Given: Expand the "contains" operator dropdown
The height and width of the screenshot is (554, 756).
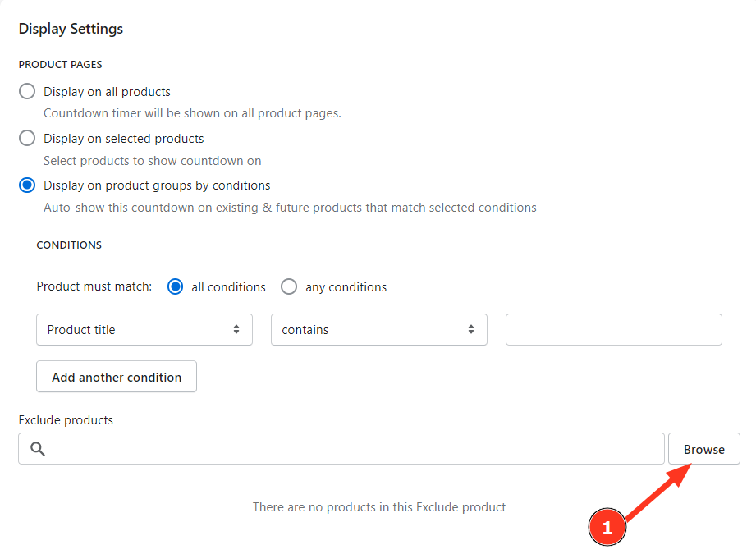Looking at the screenshot, I should 378,329.
